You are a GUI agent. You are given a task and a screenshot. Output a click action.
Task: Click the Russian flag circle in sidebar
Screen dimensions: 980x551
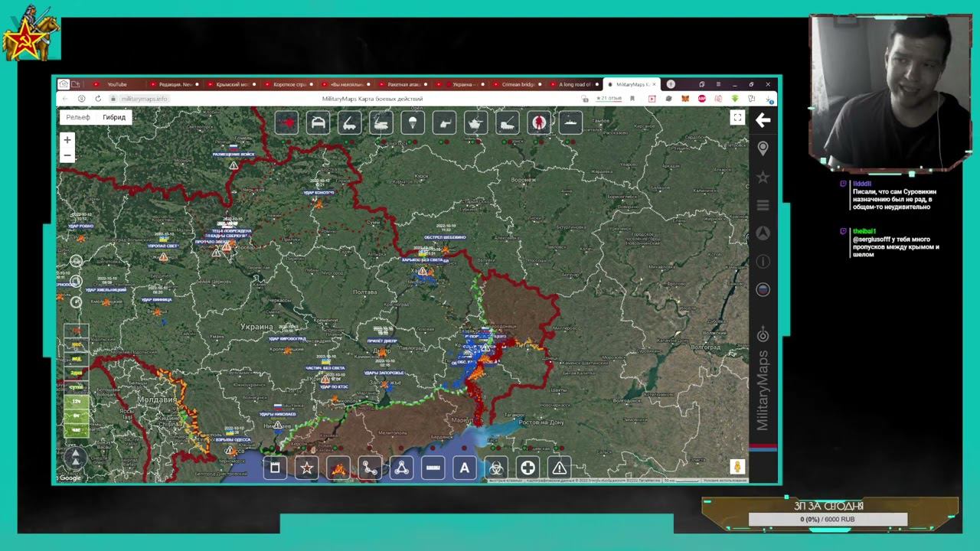(x=763, y=289)
